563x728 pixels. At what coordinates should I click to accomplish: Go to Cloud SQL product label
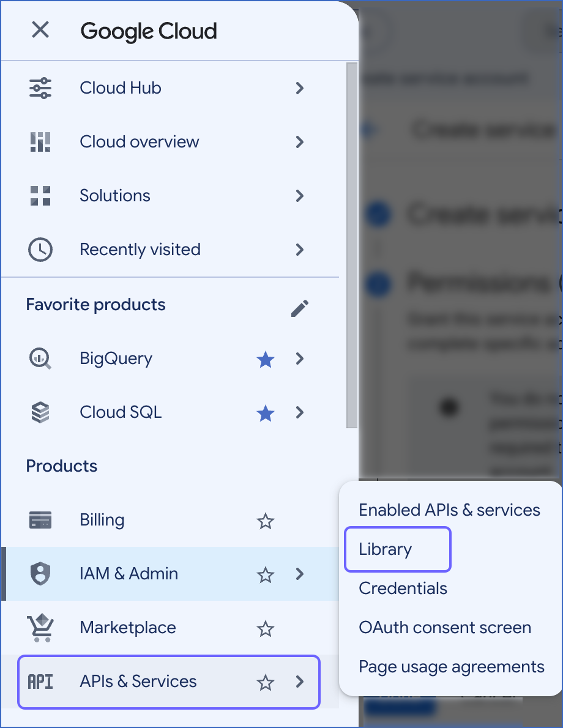[x=121, y=412]
